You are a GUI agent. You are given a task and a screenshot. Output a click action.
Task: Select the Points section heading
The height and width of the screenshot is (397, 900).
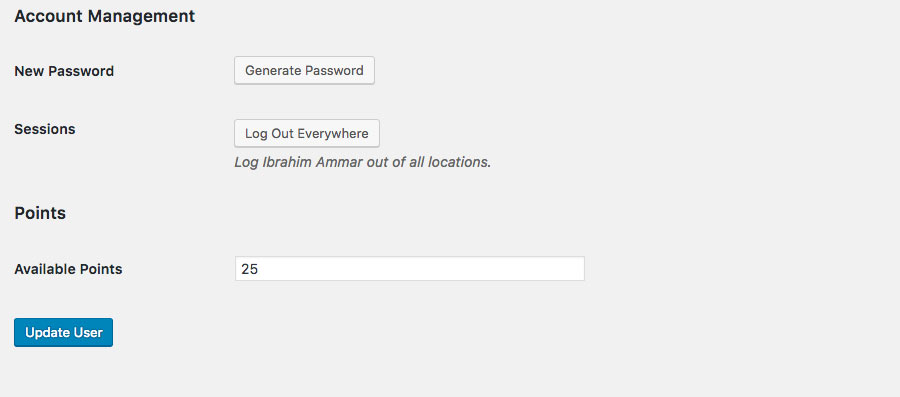40,213
